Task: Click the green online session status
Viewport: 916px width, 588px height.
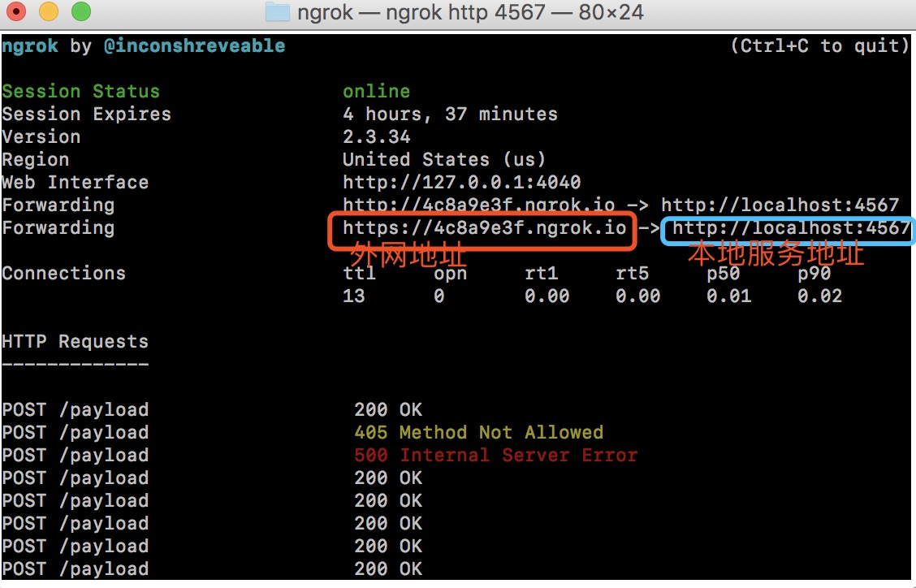Action: pyautogui.click(x=376, y=92)
